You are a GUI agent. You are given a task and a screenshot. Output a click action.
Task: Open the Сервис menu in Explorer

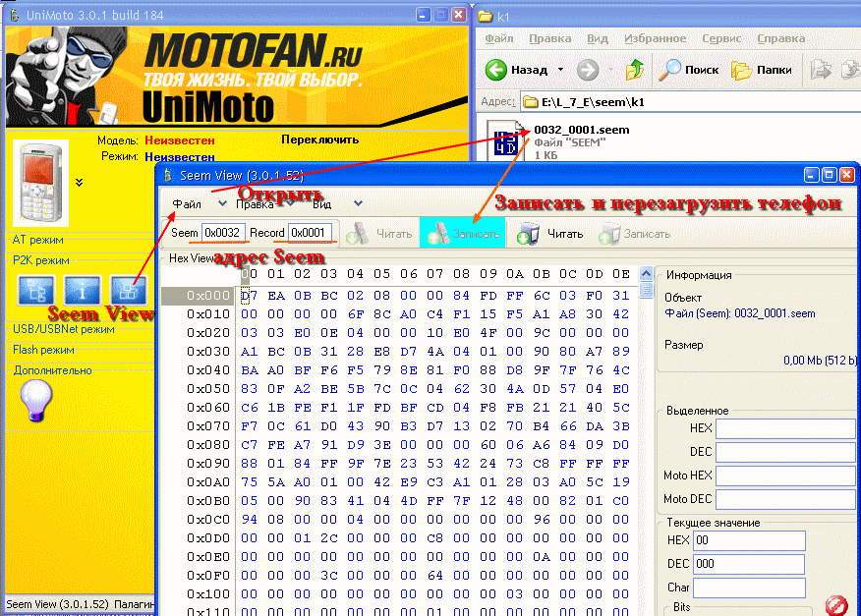721,38
